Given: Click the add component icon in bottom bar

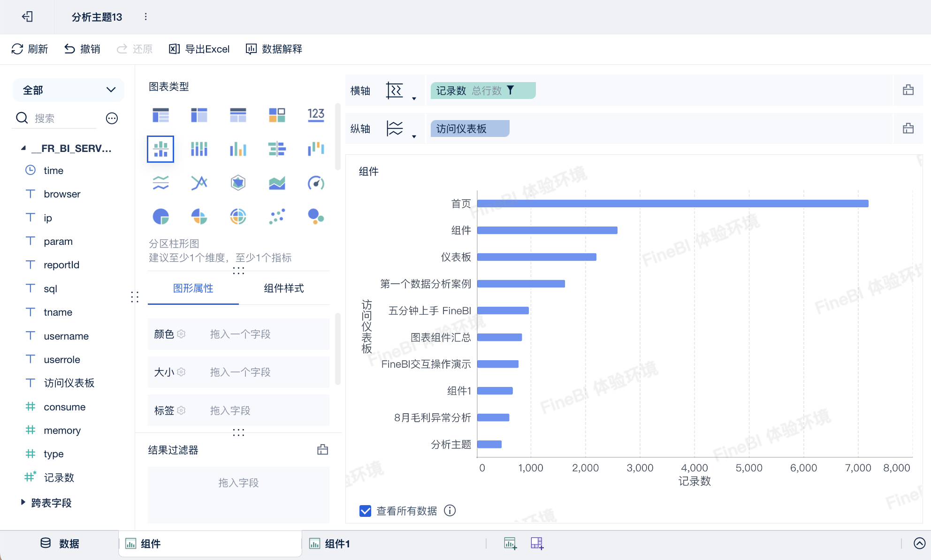Looking at the screenshot, I should 510,544.
